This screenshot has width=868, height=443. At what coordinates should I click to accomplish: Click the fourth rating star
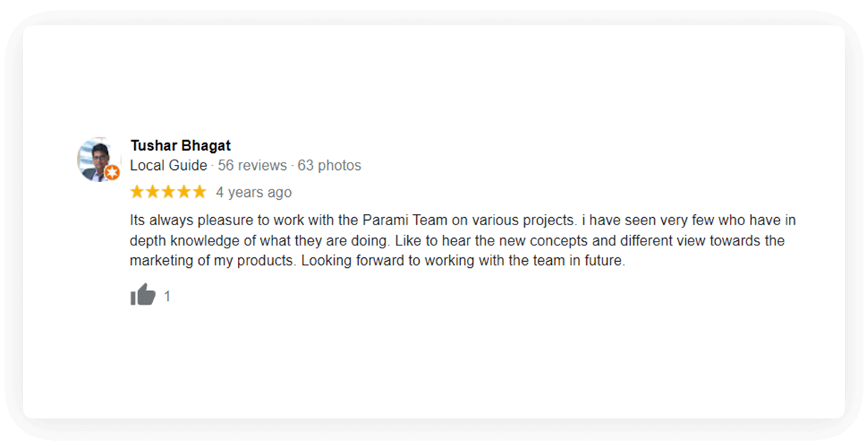pyautogui.click(x=183, y=192)
